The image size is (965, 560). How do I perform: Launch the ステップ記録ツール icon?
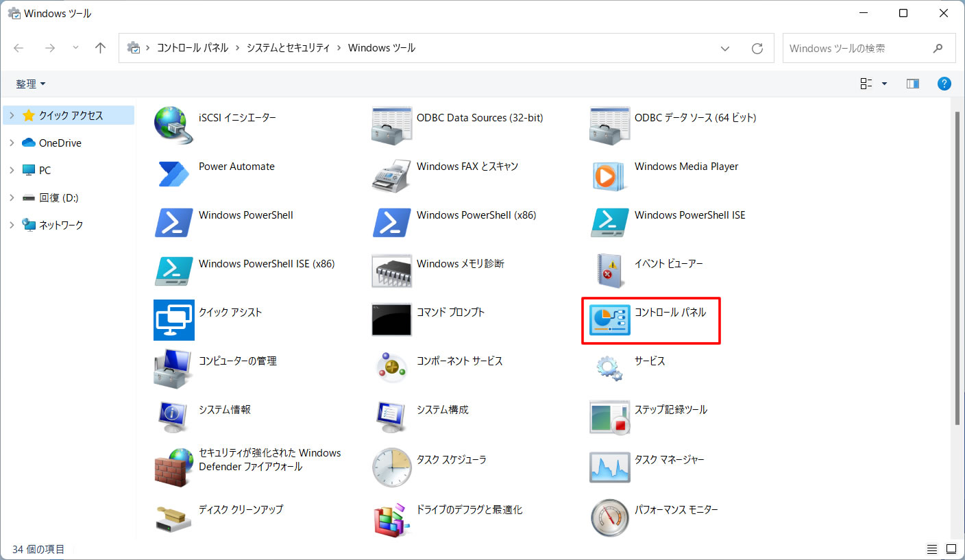click(x=609, y=417)
